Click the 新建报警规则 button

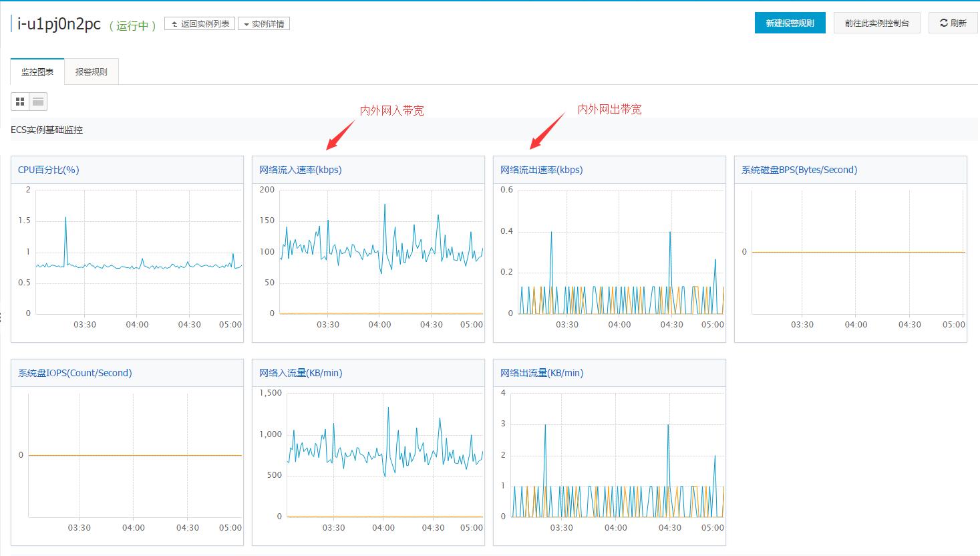[790, 23]
